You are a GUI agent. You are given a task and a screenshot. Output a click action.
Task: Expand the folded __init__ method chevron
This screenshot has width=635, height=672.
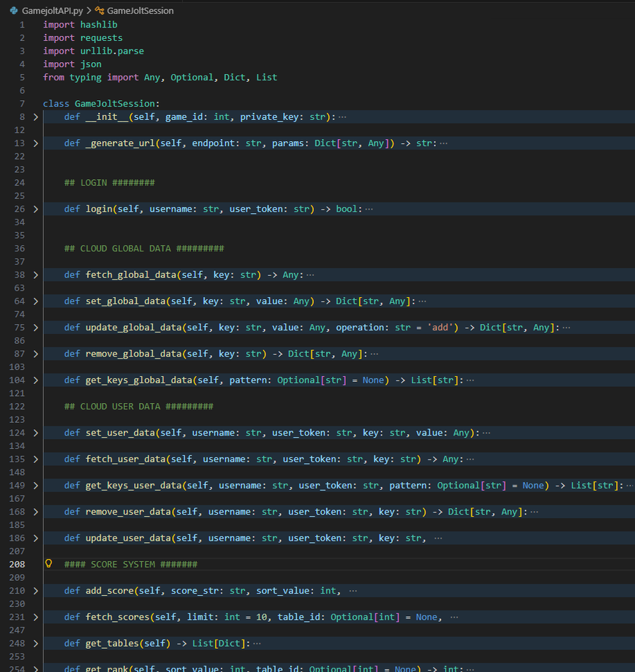tap(36, 116)
